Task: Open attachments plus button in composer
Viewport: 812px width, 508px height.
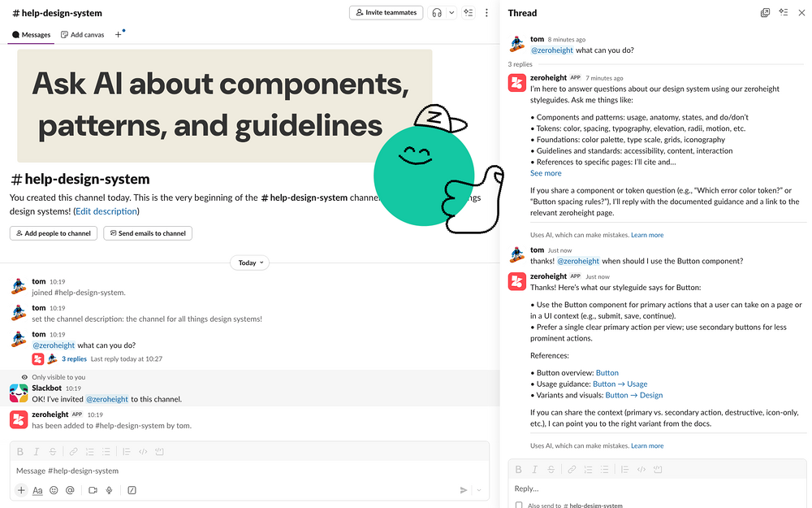Action: point(21,490)
